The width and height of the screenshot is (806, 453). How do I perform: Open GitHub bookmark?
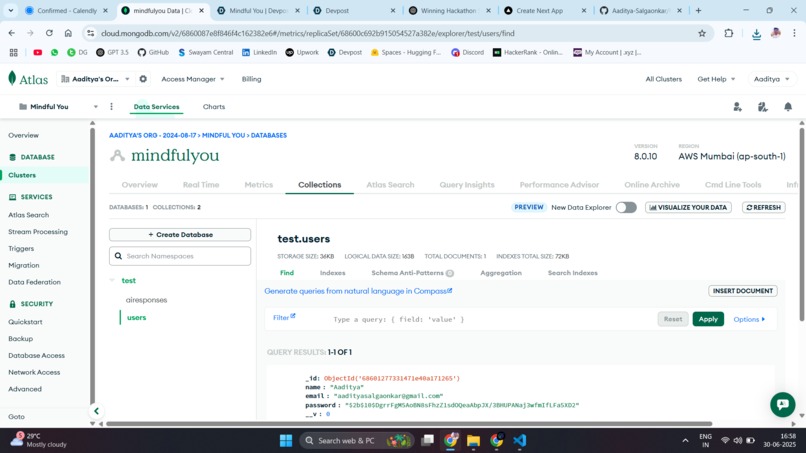pyautogui.click(x=153, y=52)
